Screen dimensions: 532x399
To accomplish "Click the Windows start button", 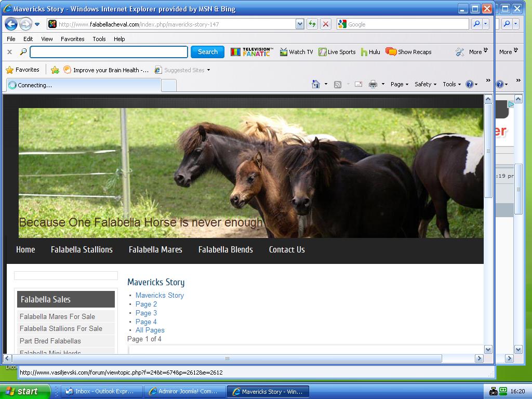I will [24, 391].
